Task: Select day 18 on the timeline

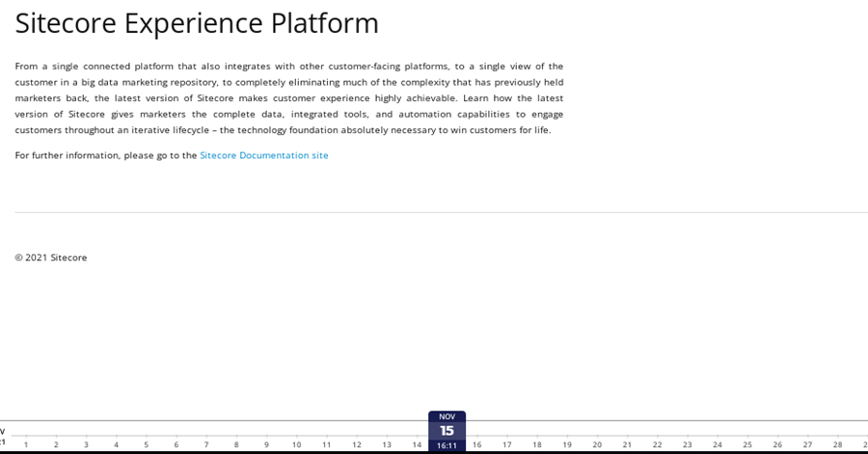Action: 537,444
